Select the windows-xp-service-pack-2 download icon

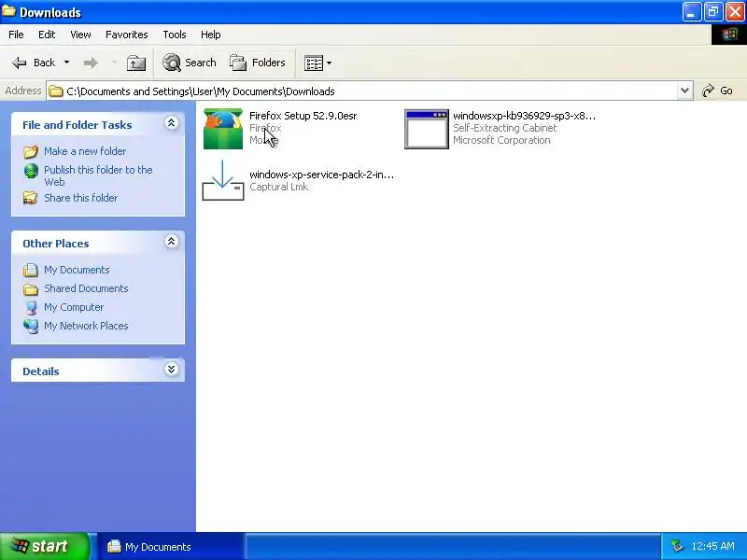[x=223, y=180]
